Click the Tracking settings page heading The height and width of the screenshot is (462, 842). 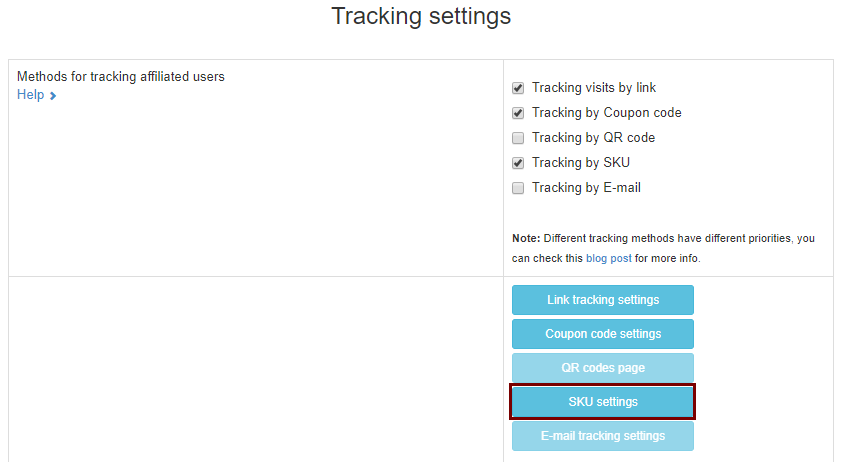coord(421,16)
